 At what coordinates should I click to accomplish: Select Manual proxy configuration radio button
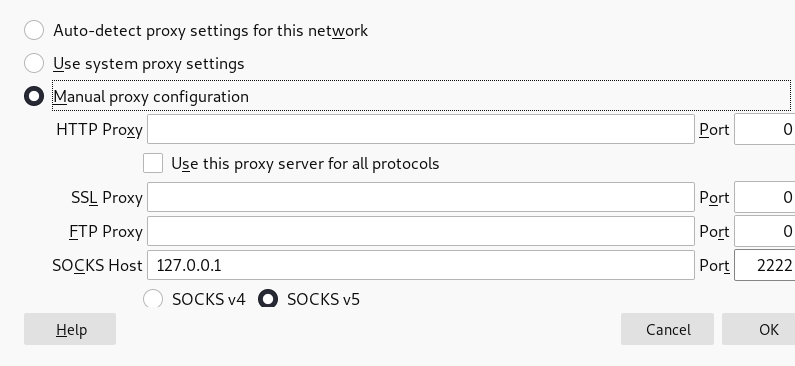(34, 96)
